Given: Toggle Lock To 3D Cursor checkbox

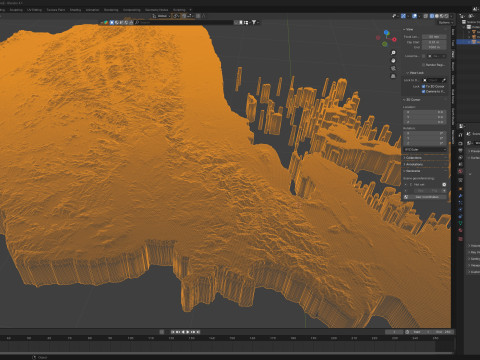Looking at the screenshot, I should pyautogui.click(x=423, y=86).
